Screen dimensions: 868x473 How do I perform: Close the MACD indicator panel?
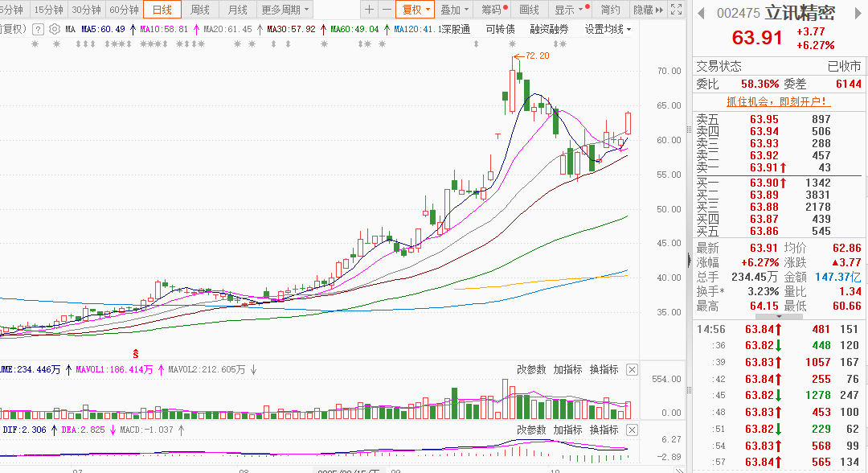point(632,430)
